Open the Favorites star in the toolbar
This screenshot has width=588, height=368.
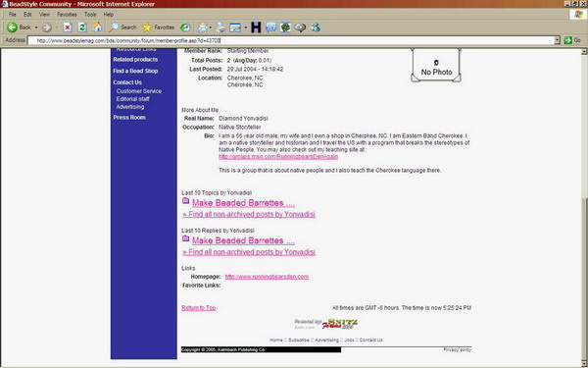pyautogui.click(x=159, y=27)
